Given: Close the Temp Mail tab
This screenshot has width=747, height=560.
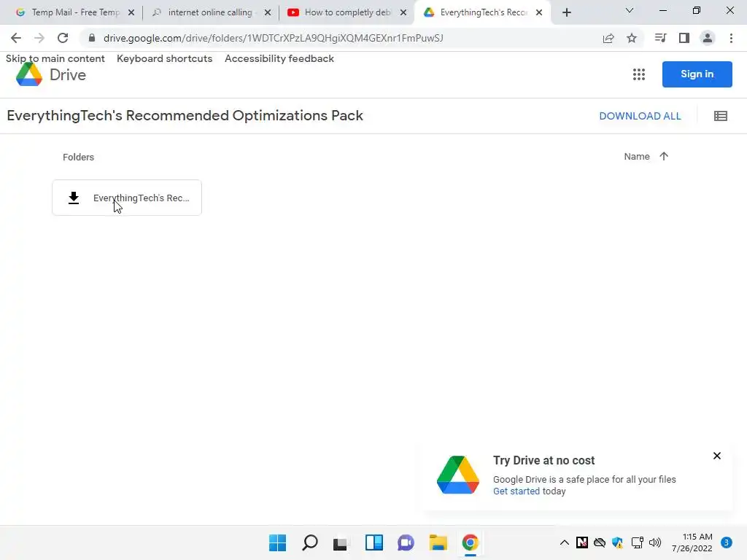Looking at the screenshot, I should [x=131, y=12].
